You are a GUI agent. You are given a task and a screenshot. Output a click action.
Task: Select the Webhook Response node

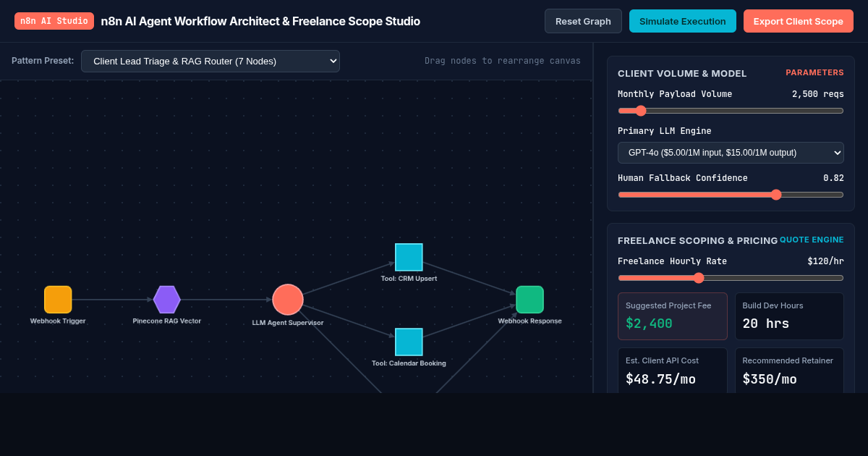[x=529, y=300]
